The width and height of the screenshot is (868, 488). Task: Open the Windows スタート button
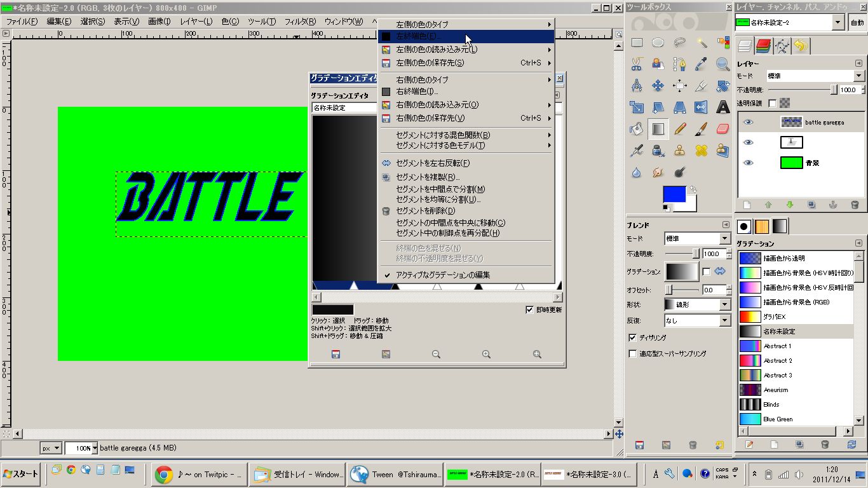[x=21, y=474]
